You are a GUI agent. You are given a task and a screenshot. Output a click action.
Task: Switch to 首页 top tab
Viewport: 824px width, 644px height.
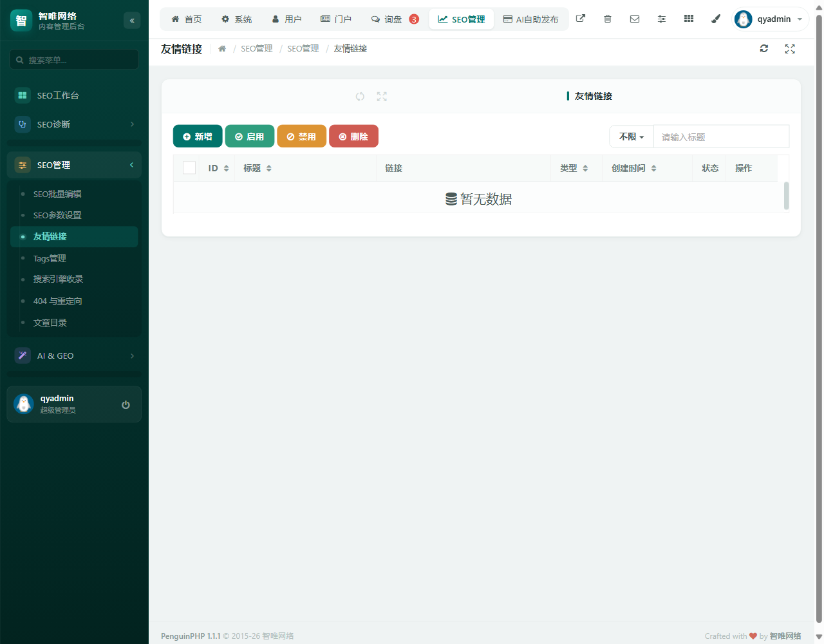pyautogui.click(x=187, y=19)
